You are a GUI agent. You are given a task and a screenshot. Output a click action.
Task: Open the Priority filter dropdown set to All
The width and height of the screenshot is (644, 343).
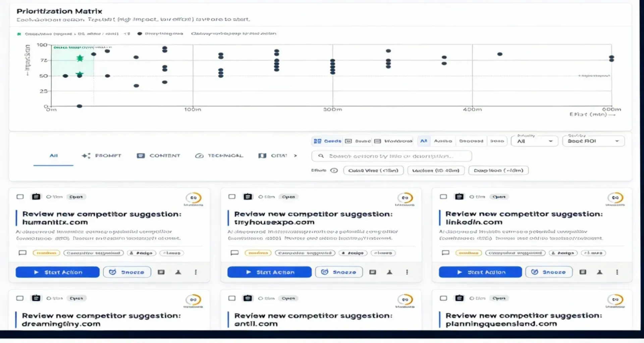(x=534, y=141)
